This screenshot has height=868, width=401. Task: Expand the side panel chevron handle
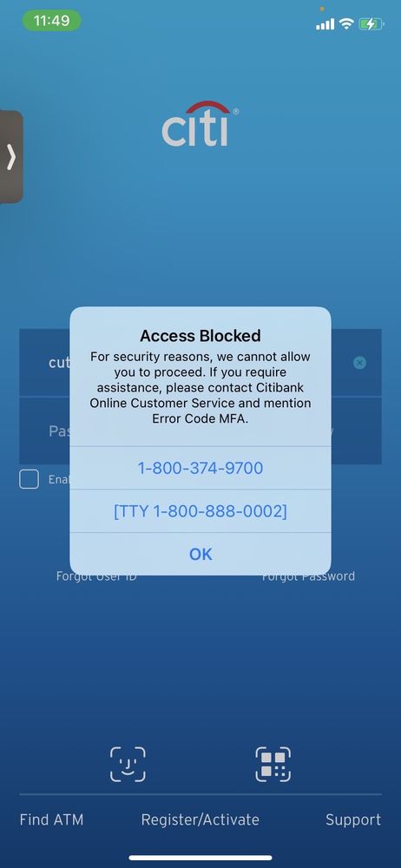[11, 157]
